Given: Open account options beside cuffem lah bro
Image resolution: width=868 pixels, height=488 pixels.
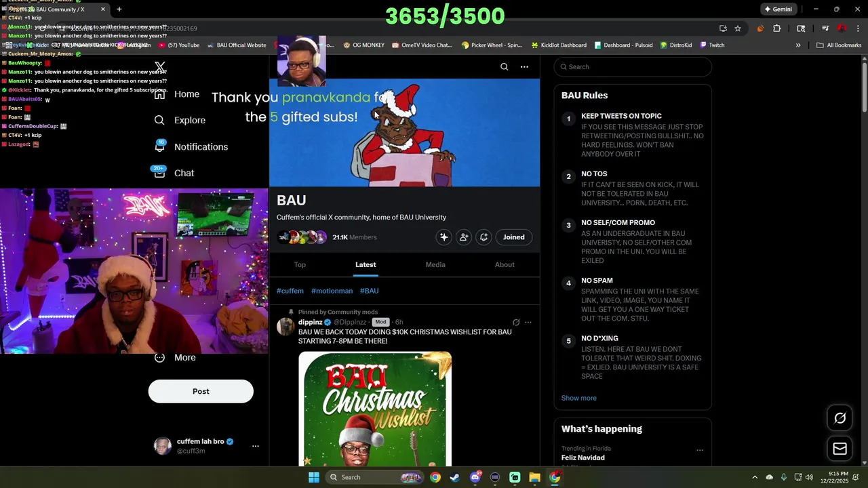Looking at the screenshot, I should point(255,446).
